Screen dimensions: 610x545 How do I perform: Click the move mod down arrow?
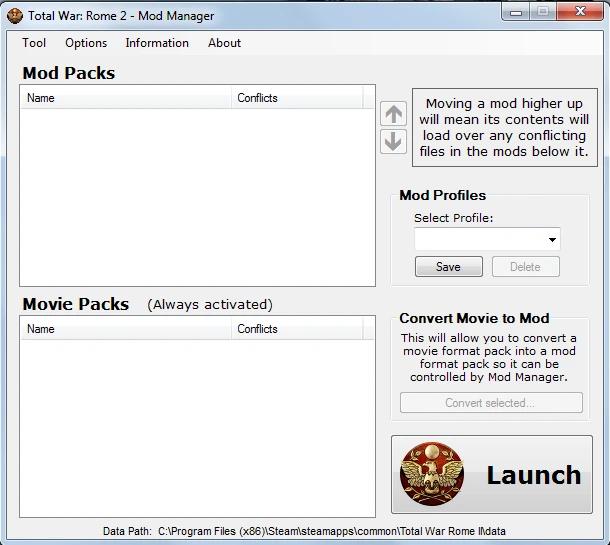[394, 141]
